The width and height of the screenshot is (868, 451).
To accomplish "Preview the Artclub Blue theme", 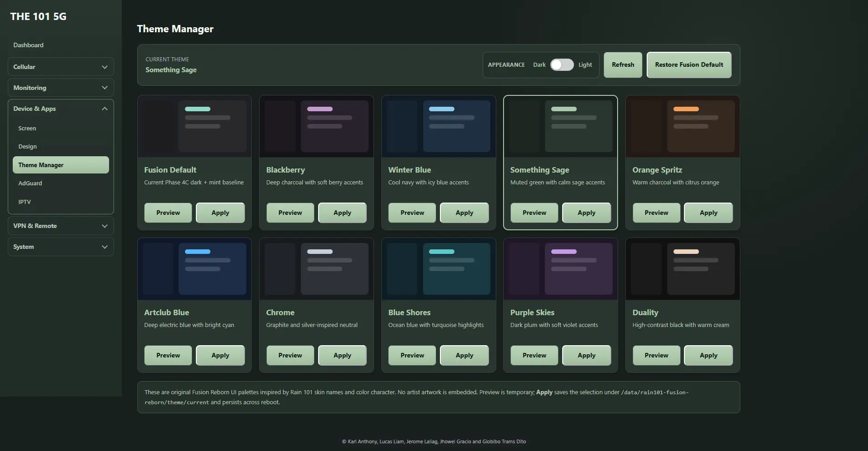I will click(168, 355).
